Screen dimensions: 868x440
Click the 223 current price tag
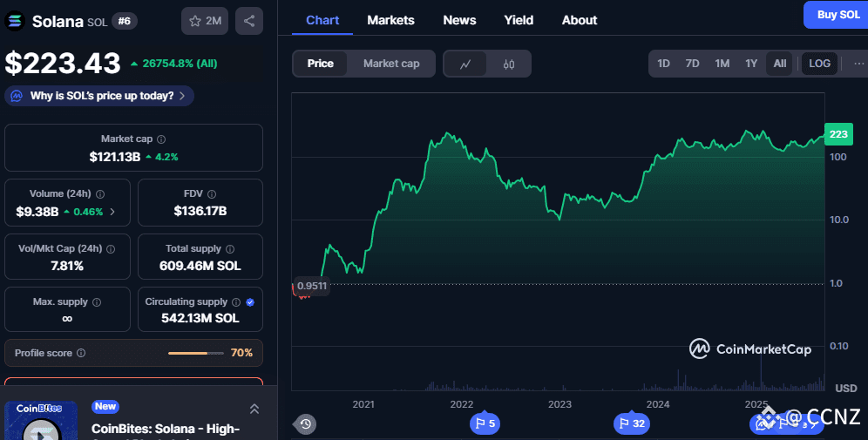click(838, 134)
